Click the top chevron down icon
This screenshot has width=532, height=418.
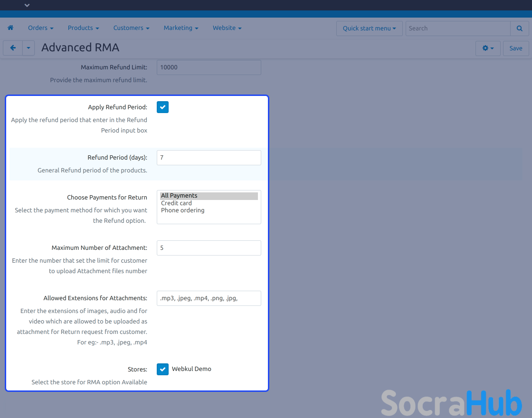27,5
